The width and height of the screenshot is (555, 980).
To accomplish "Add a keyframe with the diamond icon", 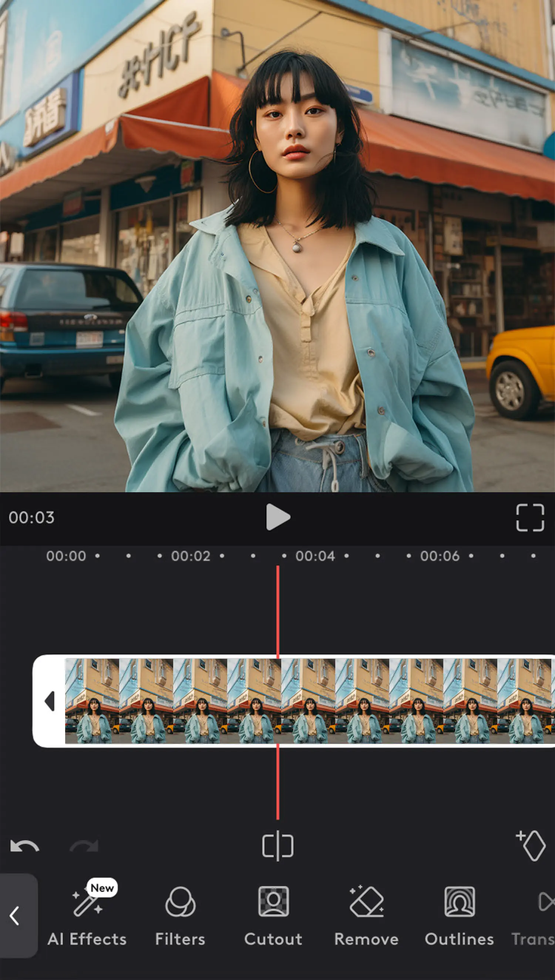I will pyautogui.click(x=531, y=846).
